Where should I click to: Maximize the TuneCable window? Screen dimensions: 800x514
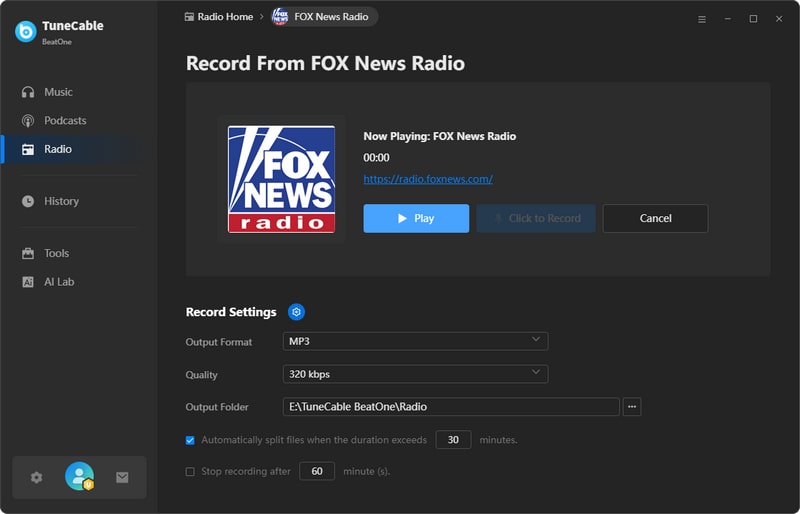[753, 19]
